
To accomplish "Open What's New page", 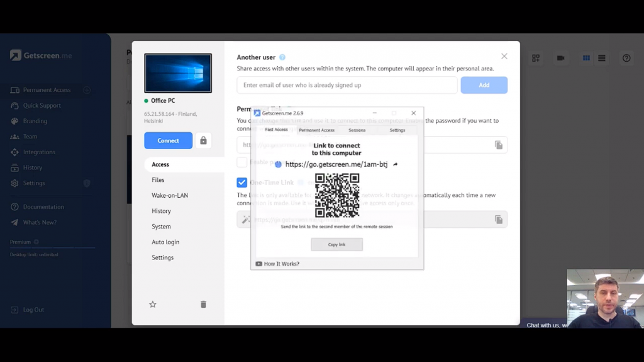I will (x=40, y=222).
